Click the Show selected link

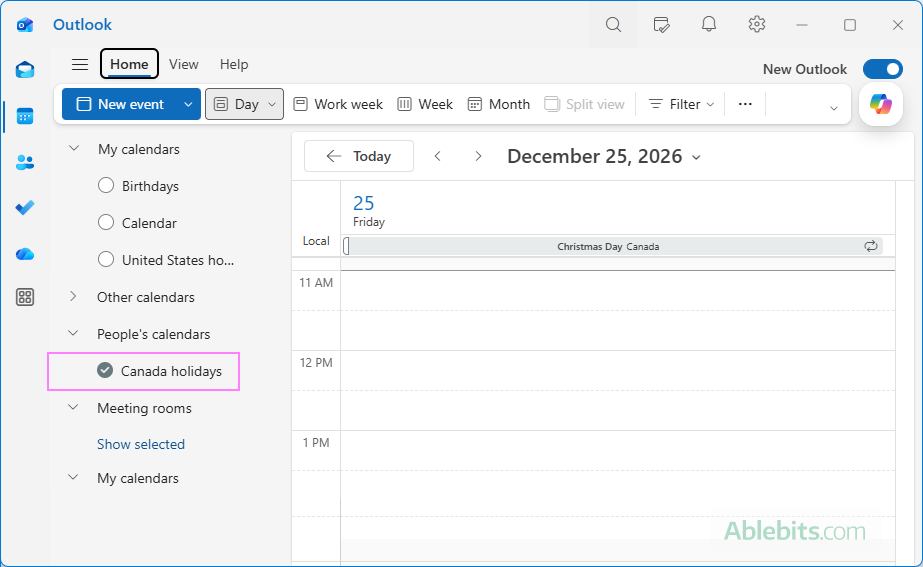coord(141,444)
